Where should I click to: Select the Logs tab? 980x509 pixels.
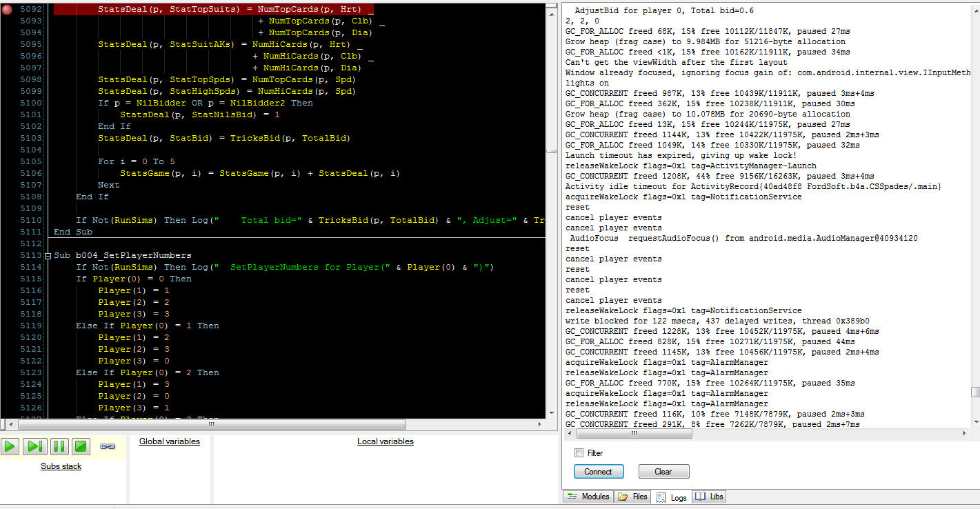tap(672, 497)
